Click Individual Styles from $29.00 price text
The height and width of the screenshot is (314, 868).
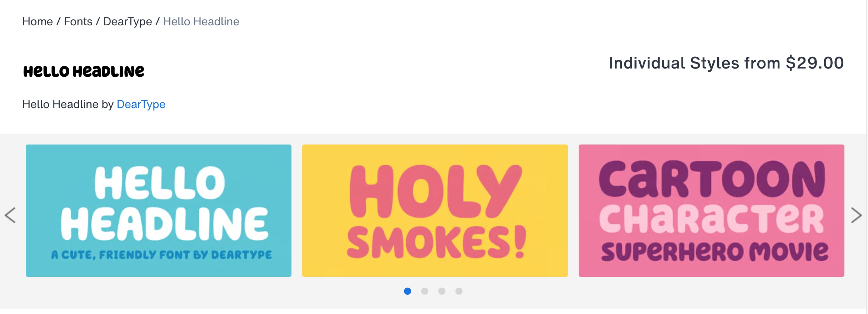[726, 63]
